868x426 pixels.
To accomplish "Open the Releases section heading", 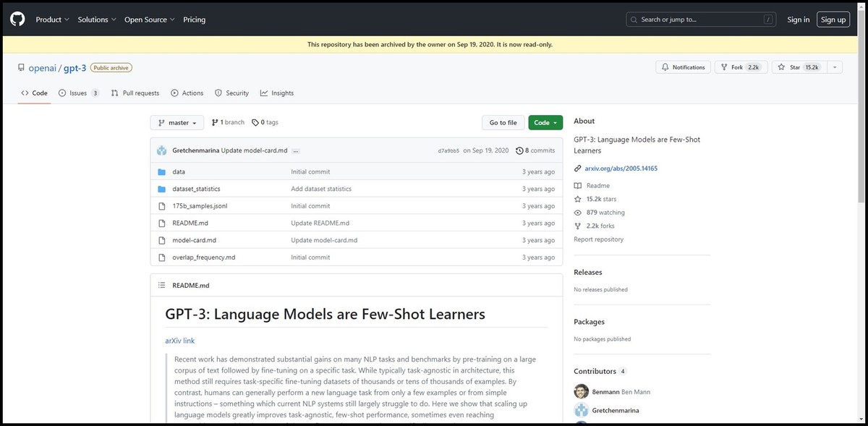I will [x=587, y=273].
